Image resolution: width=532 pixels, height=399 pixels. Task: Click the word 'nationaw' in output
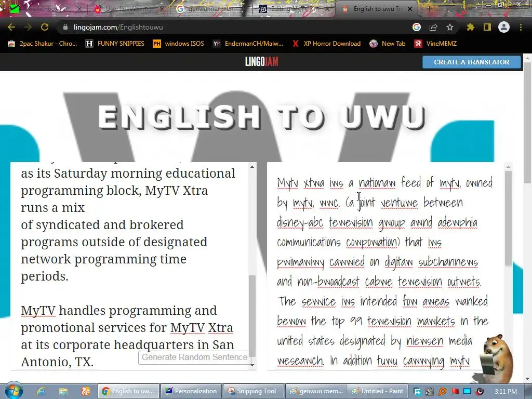point(377,183)
